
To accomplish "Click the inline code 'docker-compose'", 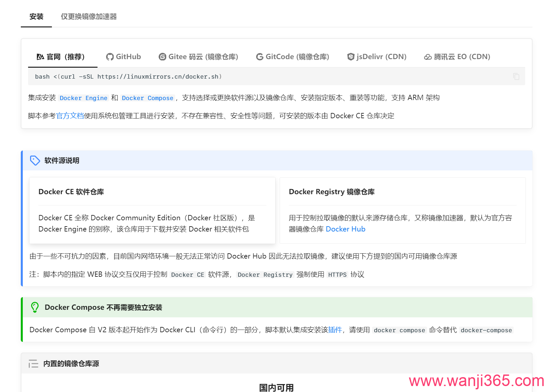I will (486, 330).
